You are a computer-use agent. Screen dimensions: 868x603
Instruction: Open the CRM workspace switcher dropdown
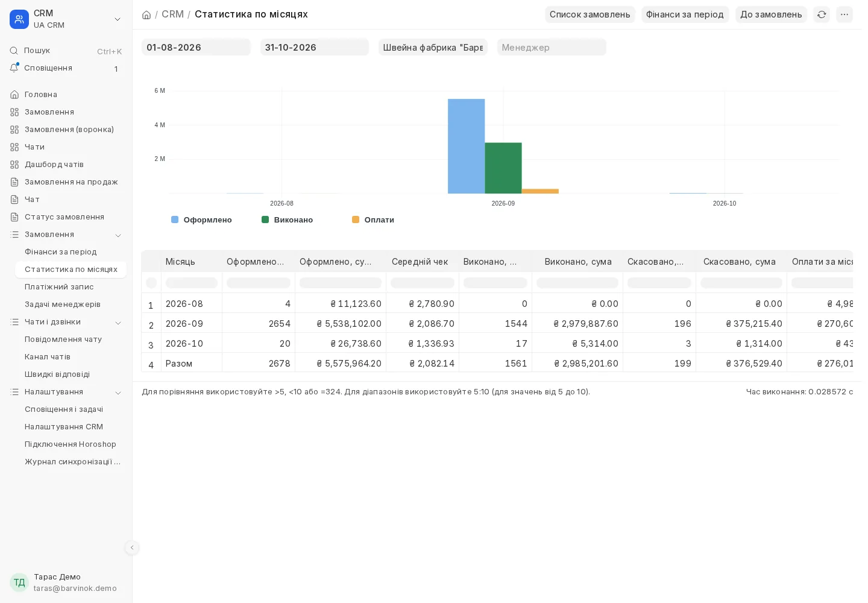[118, 19]
